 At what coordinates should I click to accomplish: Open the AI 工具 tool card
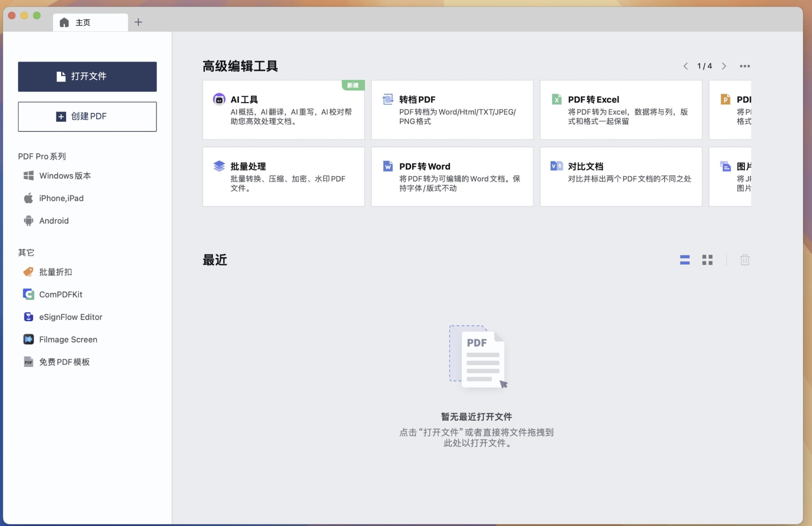tap(283, 110)
